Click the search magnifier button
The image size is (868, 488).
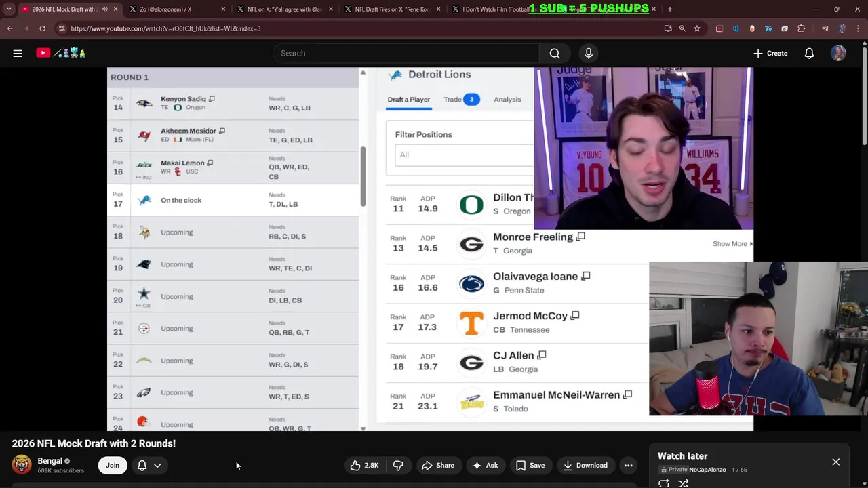pos(555,53)
